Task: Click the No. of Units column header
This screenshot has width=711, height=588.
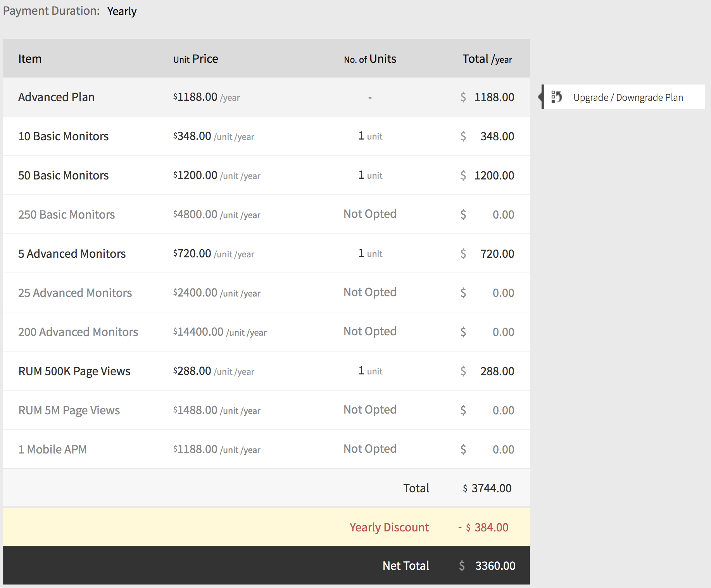Action: tap(370, 59)
